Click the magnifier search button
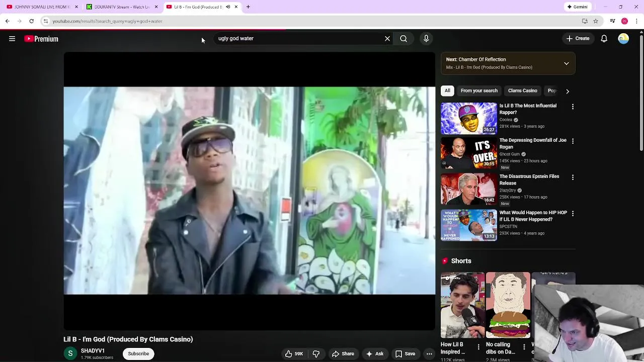The image size is (644, 362). pyautogui.click(x=404, y=38)
